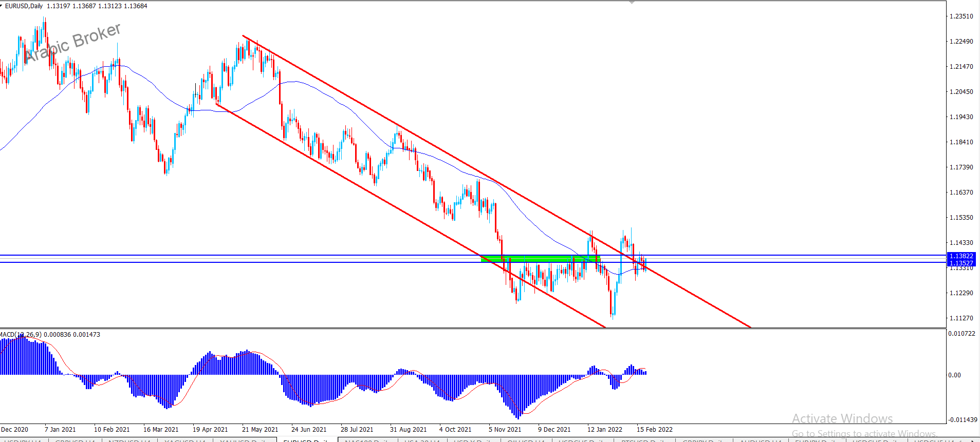
Task: Click the 19 Apr 2021 date label
Action: point(210,430)
